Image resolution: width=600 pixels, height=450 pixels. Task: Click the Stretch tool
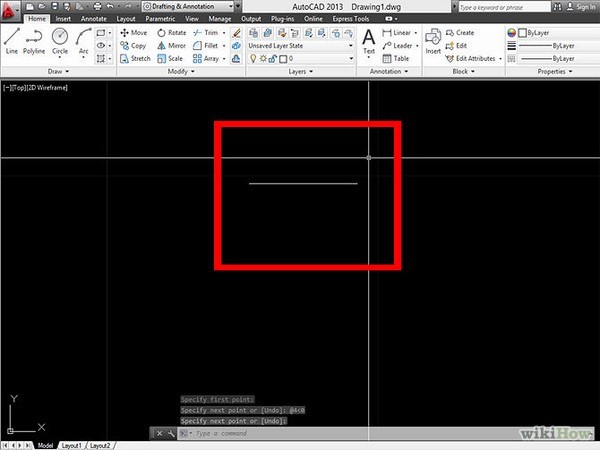click(x=135, y=59)
